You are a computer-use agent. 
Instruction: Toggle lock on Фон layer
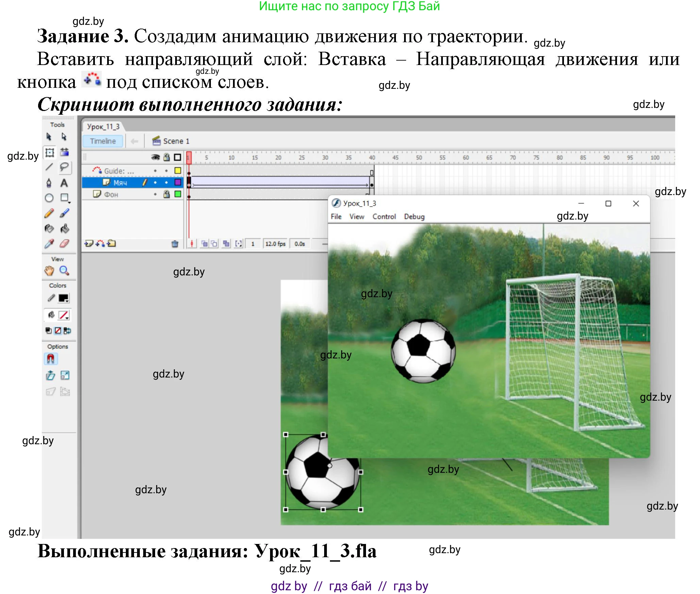166,194
